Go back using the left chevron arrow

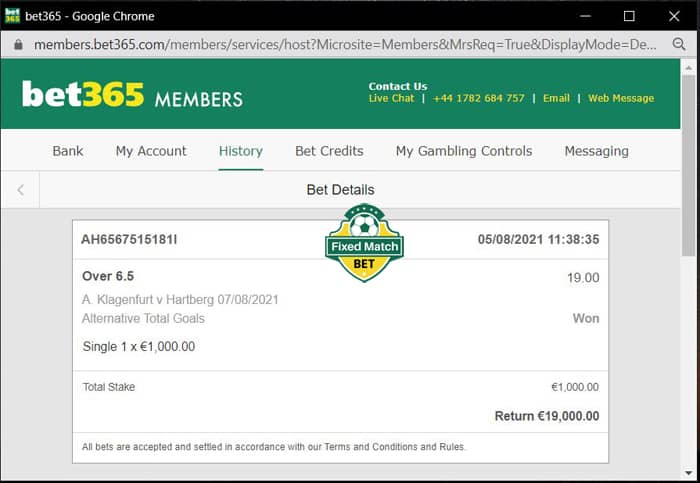pyautogui.click(x=21, y=190)
